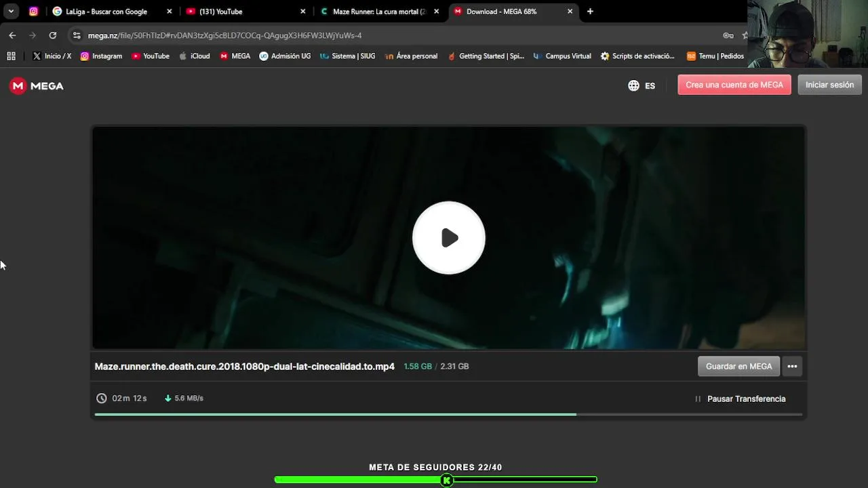Click the Guardar en MEGA button

click(x=739, y=366)
